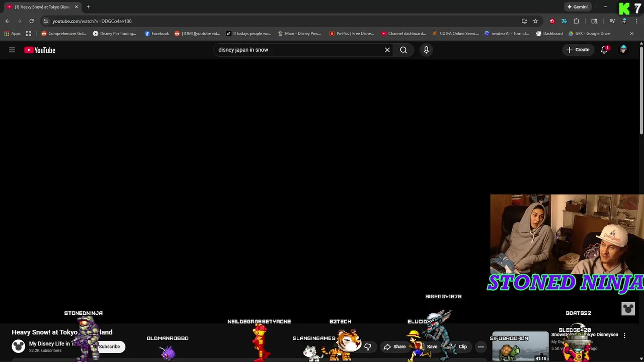The image size is (644, 362).
Task: Click the Heavy Snow! at Tokyo video title
Action: click(62, 332)
